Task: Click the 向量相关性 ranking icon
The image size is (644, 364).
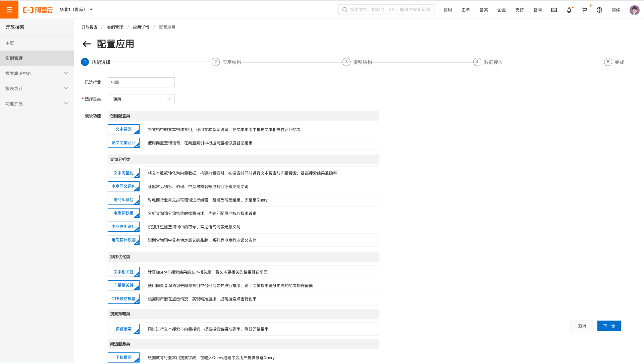Action: click(124, 285)
